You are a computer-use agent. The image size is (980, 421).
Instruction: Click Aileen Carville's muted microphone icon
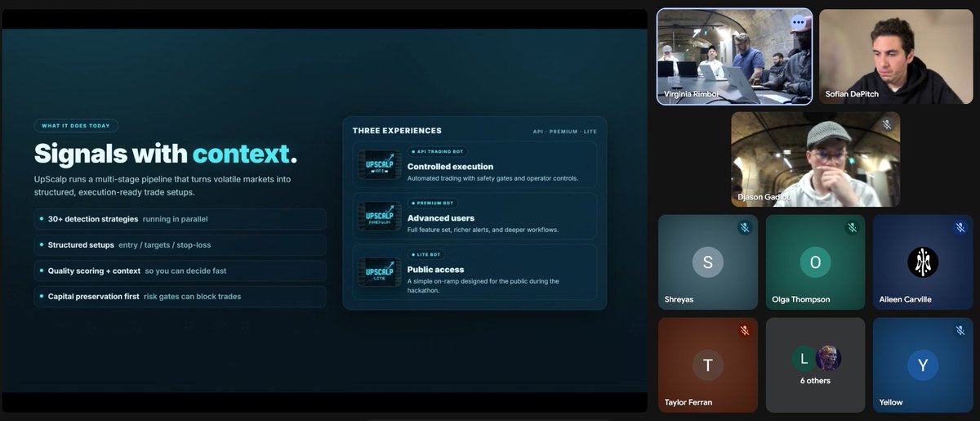(960, 228)
